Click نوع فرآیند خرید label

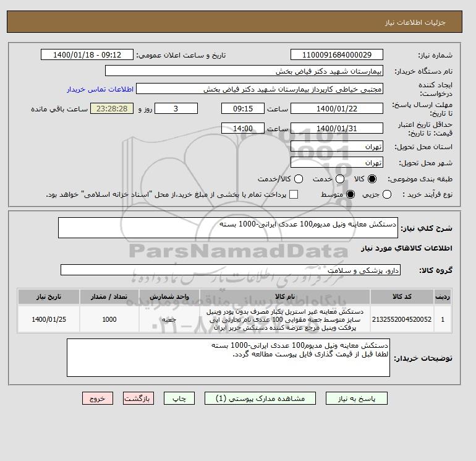coord(427,194)
